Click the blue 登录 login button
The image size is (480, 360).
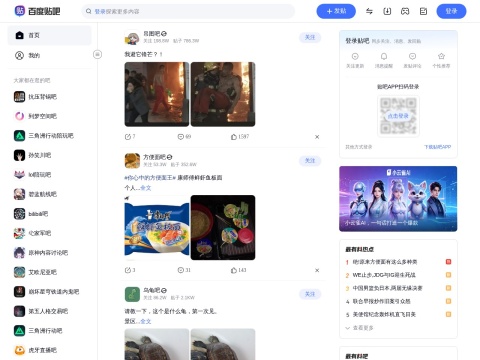click(451, 11)
